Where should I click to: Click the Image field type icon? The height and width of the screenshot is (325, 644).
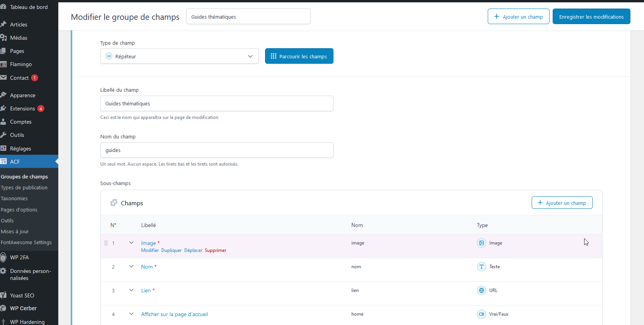point(481,243)
